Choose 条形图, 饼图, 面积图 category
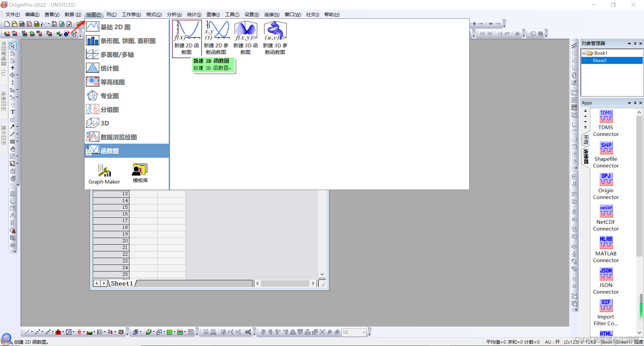Screen dimensions: 644x346 pyautogui.click(x=127, y=41)
